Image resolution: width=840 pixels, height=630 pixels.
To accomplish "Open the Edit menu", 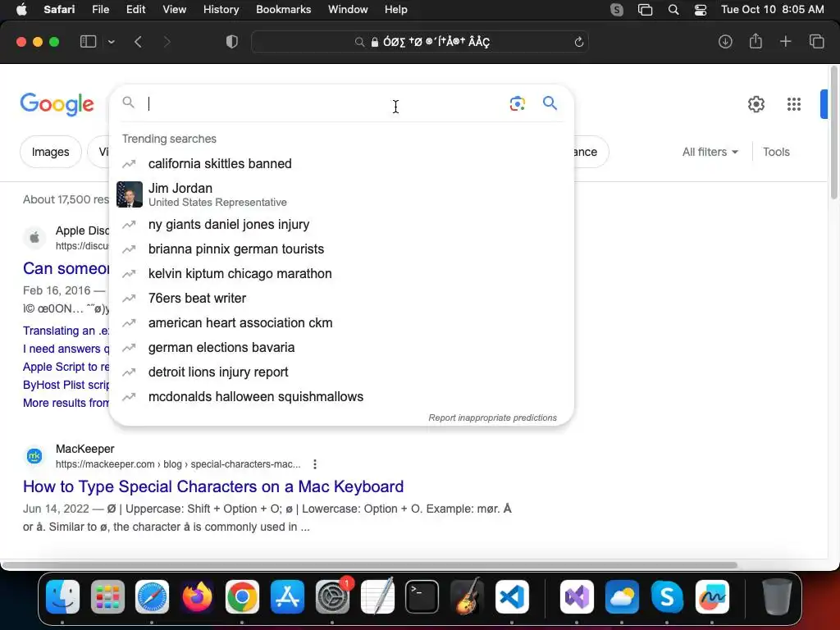I will [135, 9].
